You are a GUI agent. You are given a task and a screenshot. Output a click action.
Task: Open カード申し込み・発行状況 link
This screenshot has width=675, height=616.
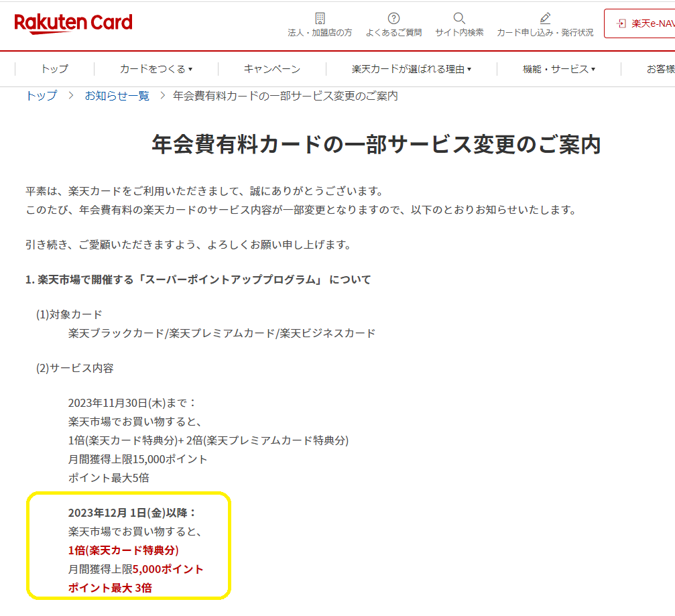click(x=545, y=33)
